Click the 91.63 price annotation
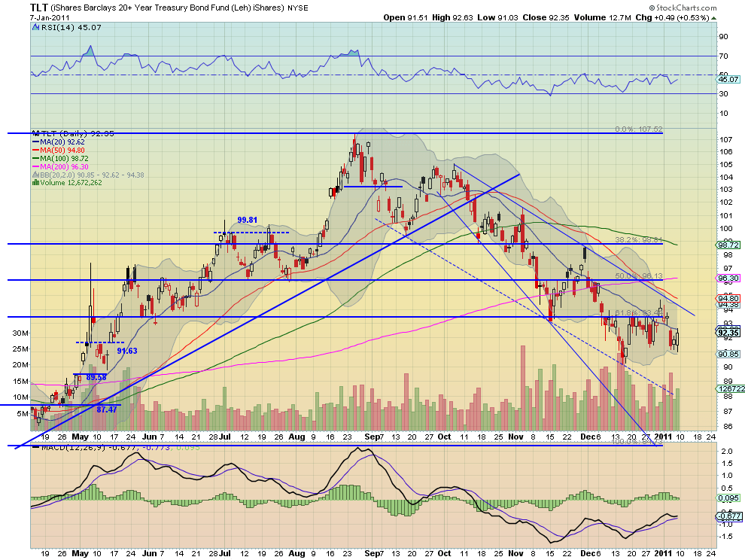The height and width of the screenshot is (560, 745). [127, 351]
